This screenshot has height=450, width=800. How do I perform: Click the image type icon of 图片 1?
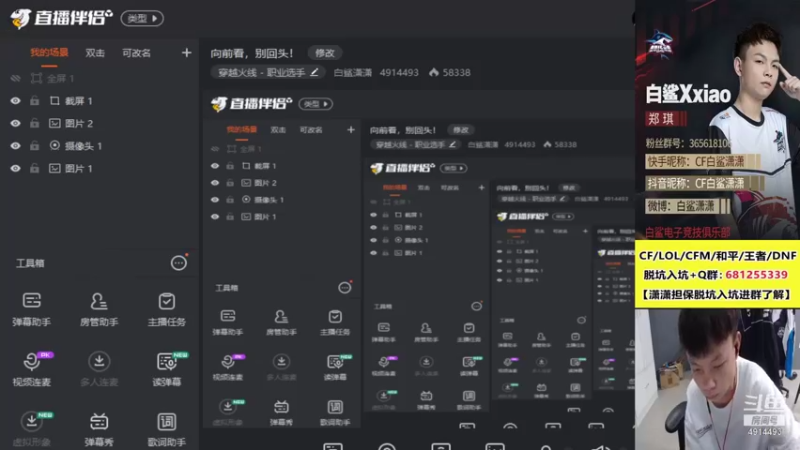(55, 168)
